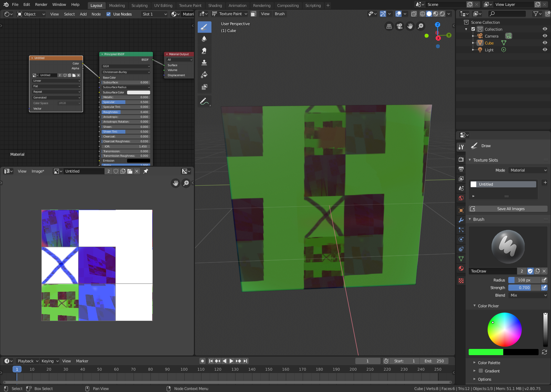The width and height of the screenshot is (551, 392).
Task: Click the Marker menu in timeline
Action: click(x=82, y=361)
